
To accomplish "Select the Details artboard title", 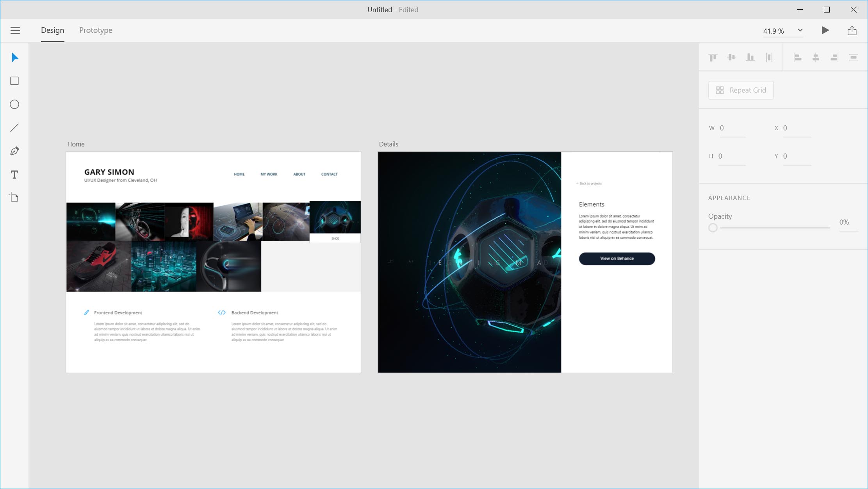I will [x=389, y=144].
